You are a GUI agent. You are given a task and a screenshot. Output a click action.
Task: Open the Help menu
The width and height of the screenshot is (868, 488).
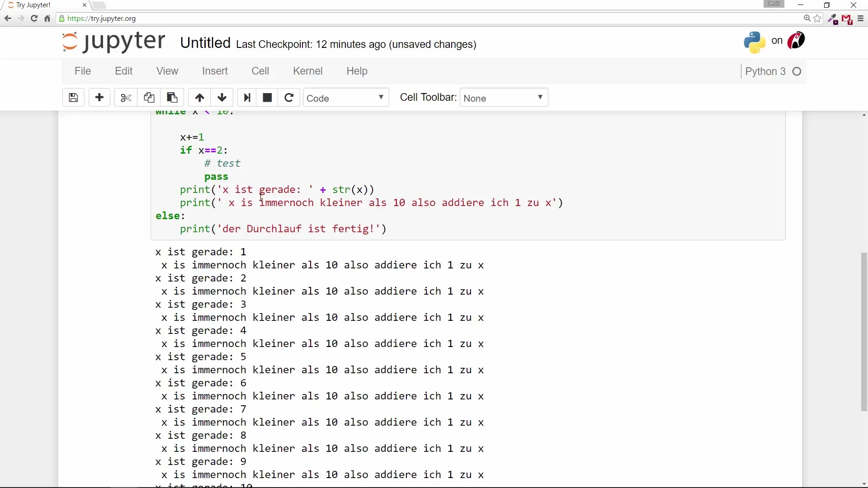(x=357, y=71)
